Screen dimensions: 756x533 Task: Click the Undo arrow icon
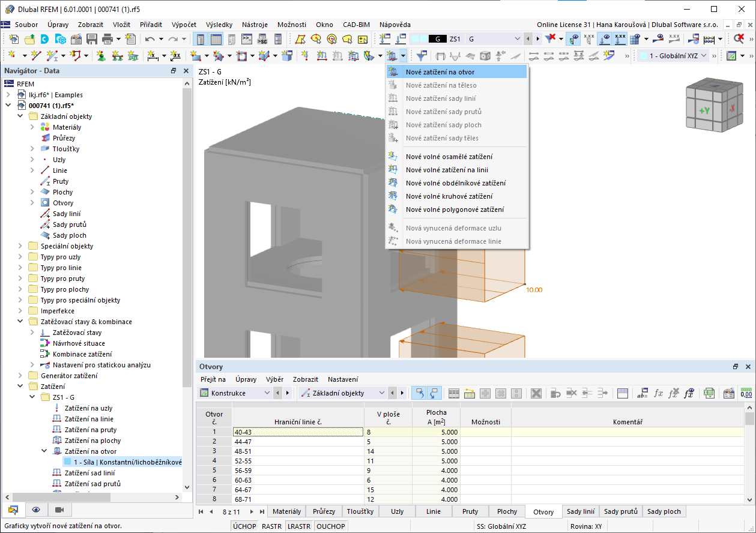[x=149, y=39]
